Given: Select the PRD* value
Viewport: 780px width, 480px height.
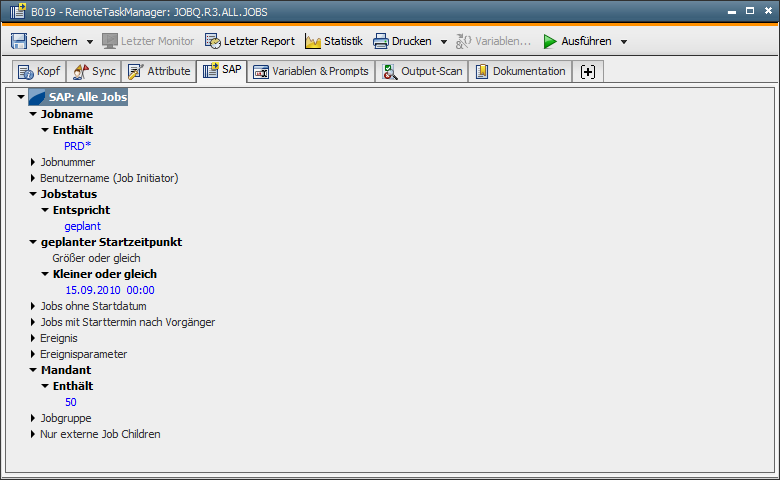Looking at the screenshot, I should pyautogui.click(x=78, y=146).
